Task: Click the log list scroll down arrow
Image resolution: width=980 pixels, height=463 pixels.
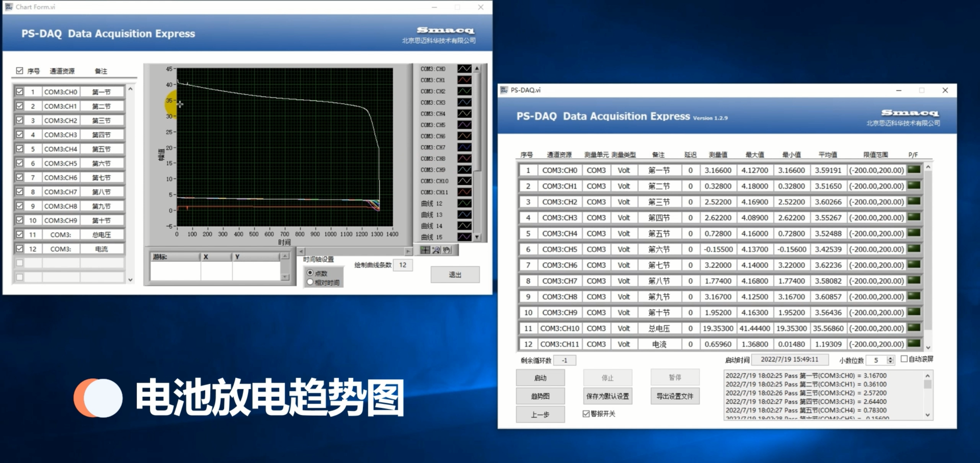Action: point(927,415)
